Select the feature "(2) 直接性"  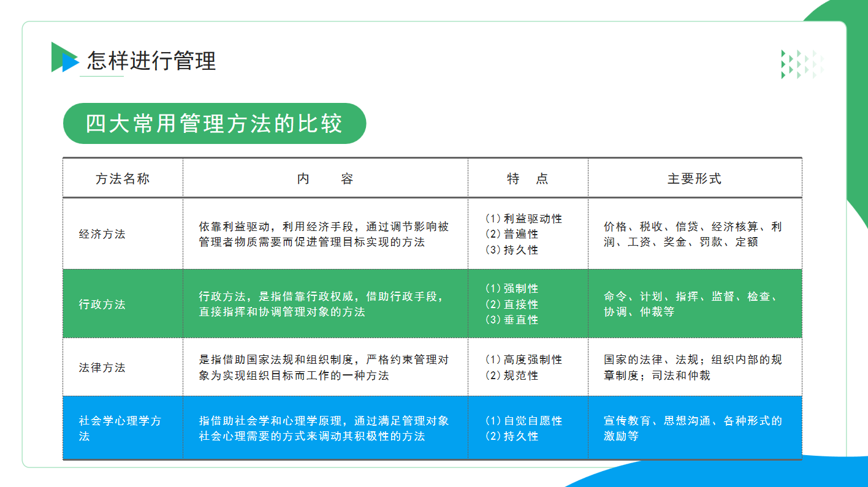512,304
